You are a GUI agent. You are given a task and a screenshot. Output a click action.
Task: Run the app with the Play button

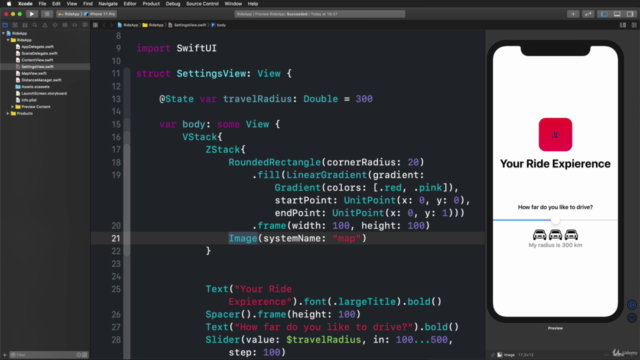tap(31, 14)
